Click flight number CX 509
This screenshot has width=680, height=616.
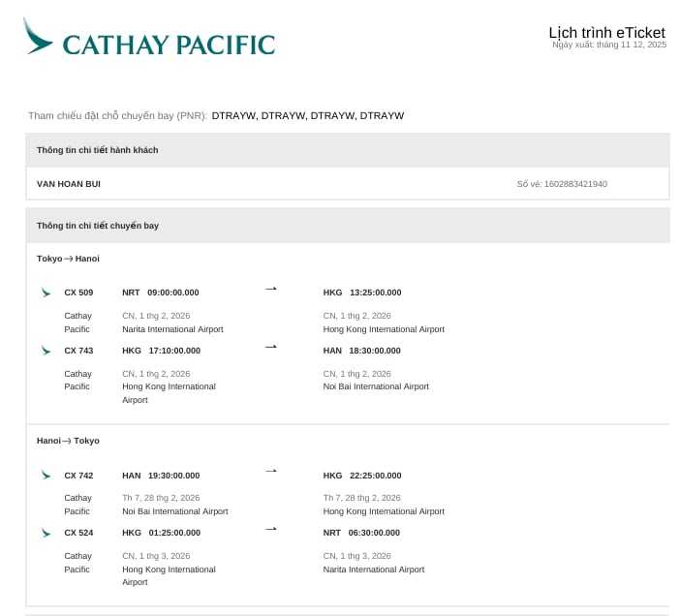pyautogui.click(x=78, y=293)
